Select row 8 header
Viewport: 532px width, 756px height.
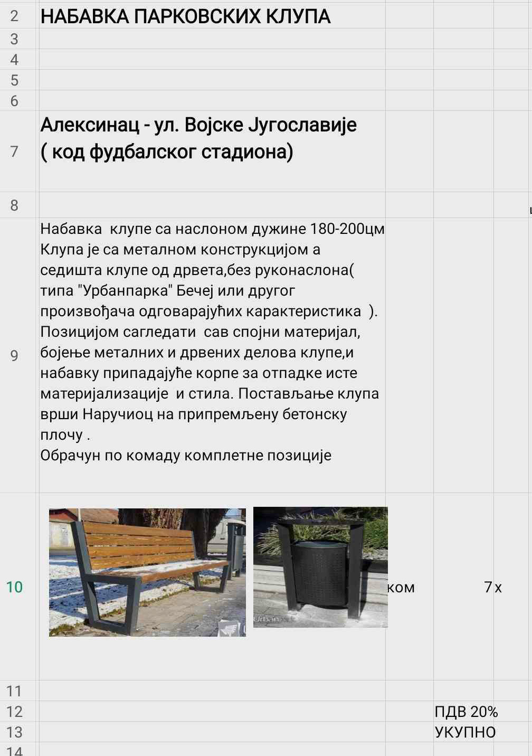pos(14,205)
